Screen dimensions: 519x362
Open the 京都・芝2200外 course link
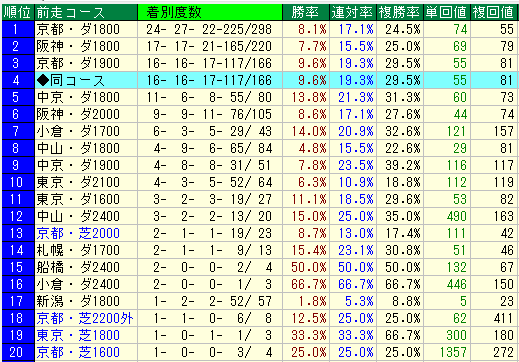click(85, 318)
